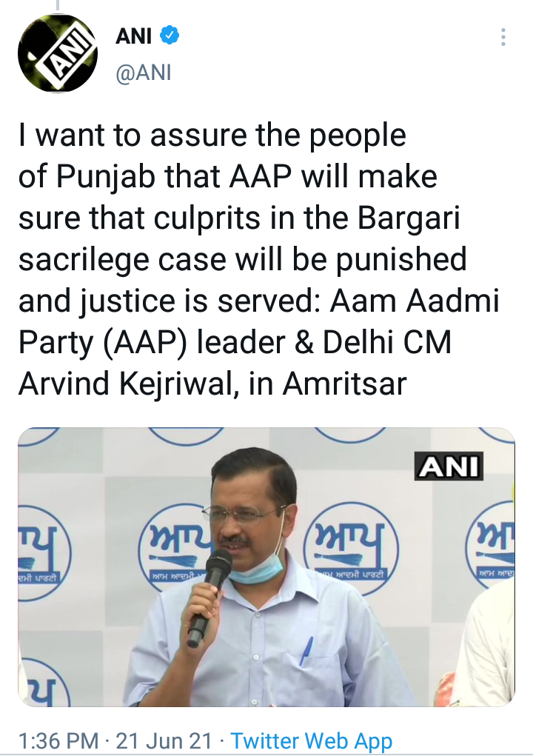Viewport: 533px width, 756px height.
Task: Click Arvind Kejriwal in tweet text
Action: pyautogui.click(x=128, y=384)
